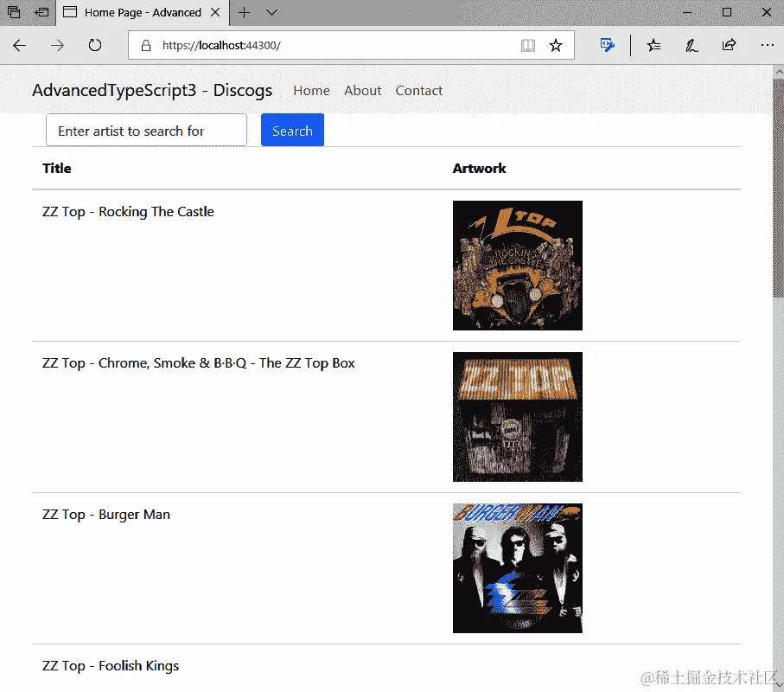Set these tabs aside
Viewport: 784px width, 692px height.
(42, 12)
